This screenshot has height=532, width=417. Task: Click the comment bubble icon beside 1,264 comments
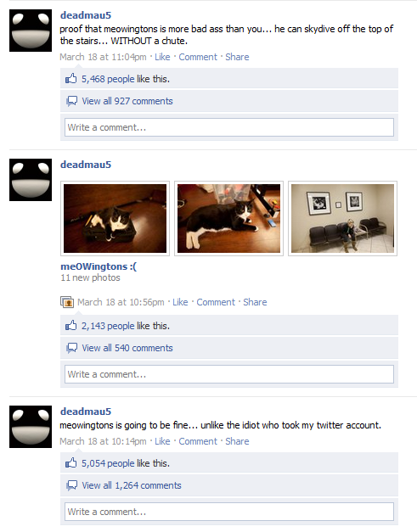pos(71,485)
